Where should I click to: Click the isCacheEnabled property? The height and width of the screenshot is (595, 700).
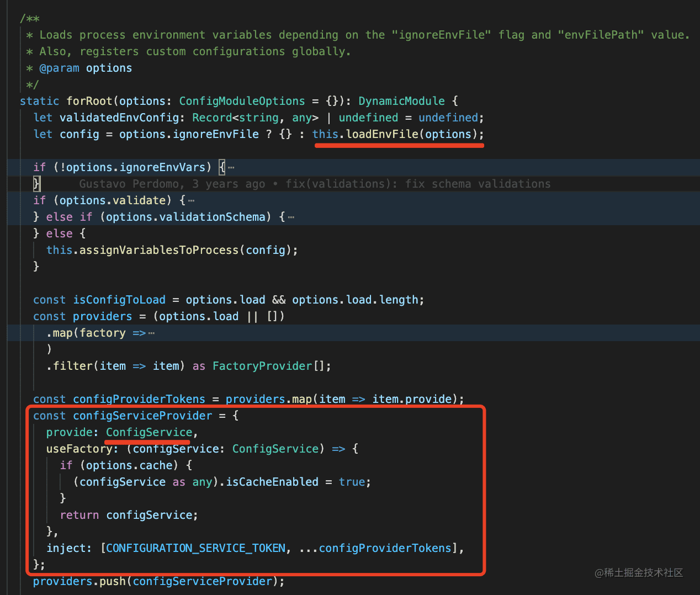click(x=272, y=482)
